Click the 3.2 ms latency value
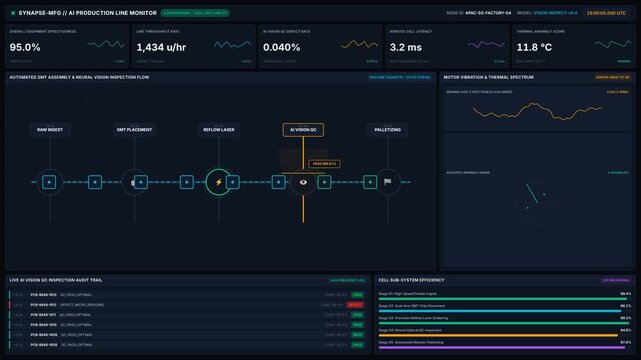This screenshot has width=641, height=360. click(x=406, y=47)
